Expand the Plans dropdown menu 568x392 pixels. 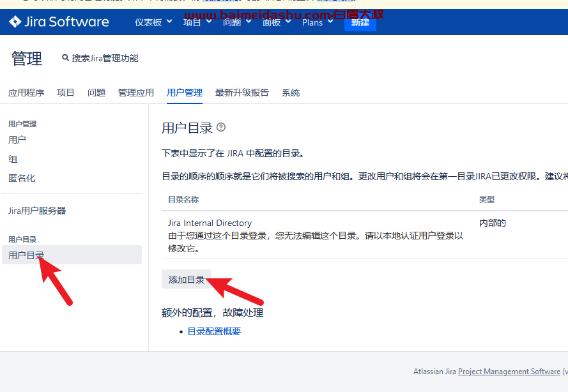click(318, 22)
